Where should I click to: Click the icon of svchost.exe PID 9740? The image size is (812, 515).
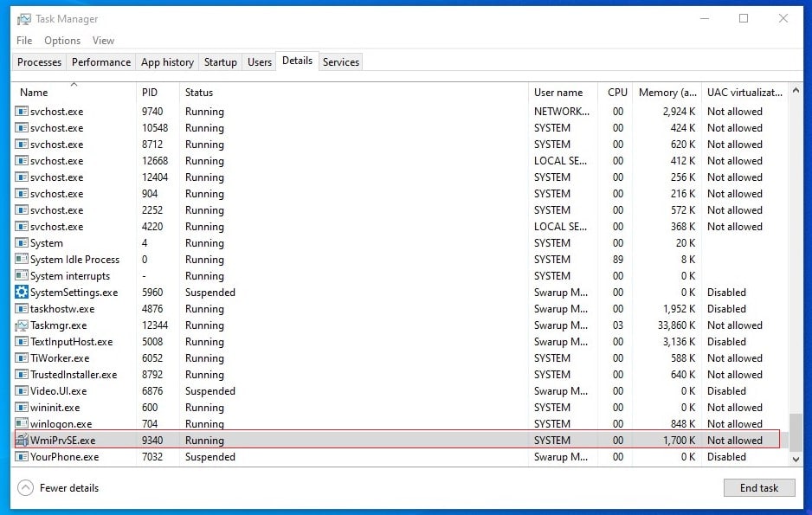click(22, 112)
